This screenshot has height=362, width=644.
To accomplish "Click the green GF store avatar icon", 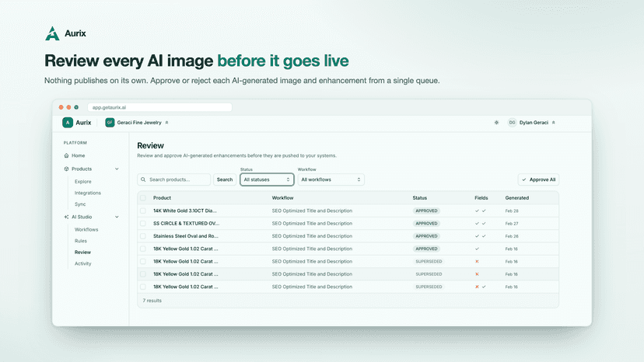I will pos(110,122).
